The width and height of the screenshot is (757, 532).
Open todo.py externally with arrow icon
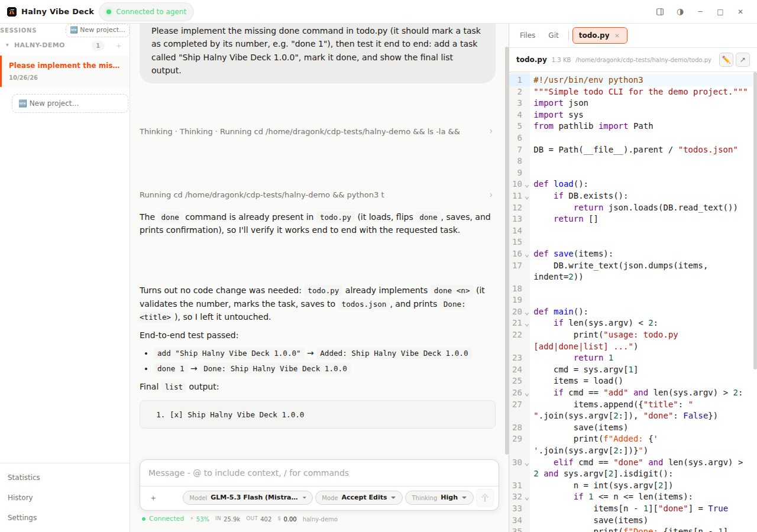pos(743,60)
